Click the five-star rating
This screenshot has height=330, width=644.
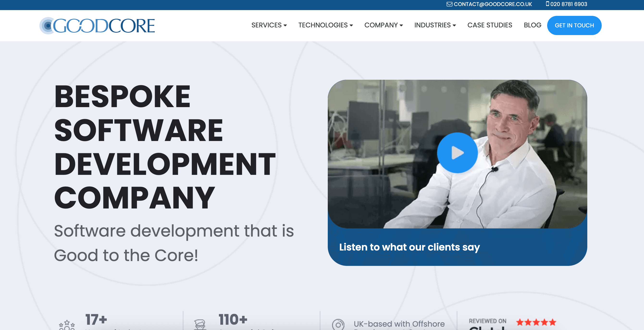click(536, 322)
